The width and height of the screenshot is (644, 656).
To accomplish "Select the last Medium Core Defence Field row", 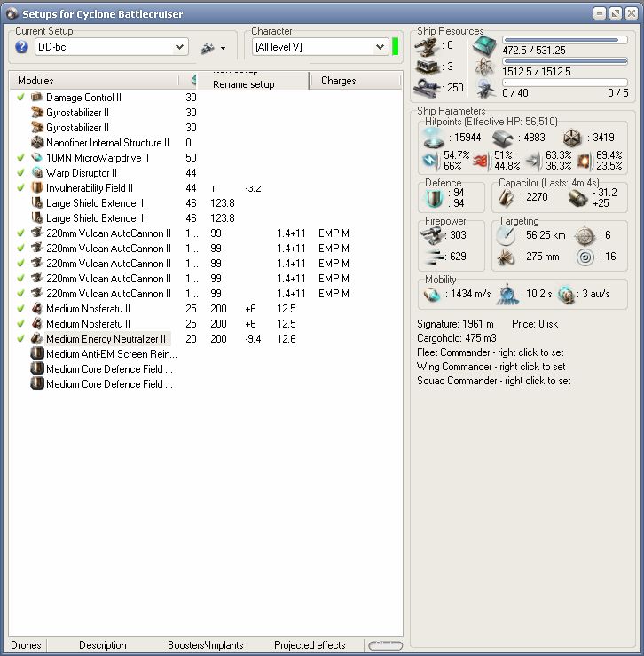I will pos(205,384).
